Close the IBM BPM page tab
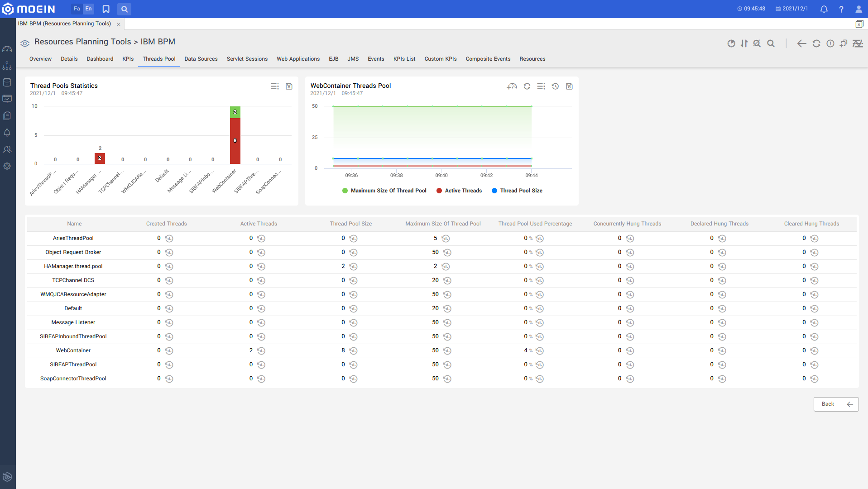Image resolution: width=868 pixels, height=489 pixels. point(119,24)
